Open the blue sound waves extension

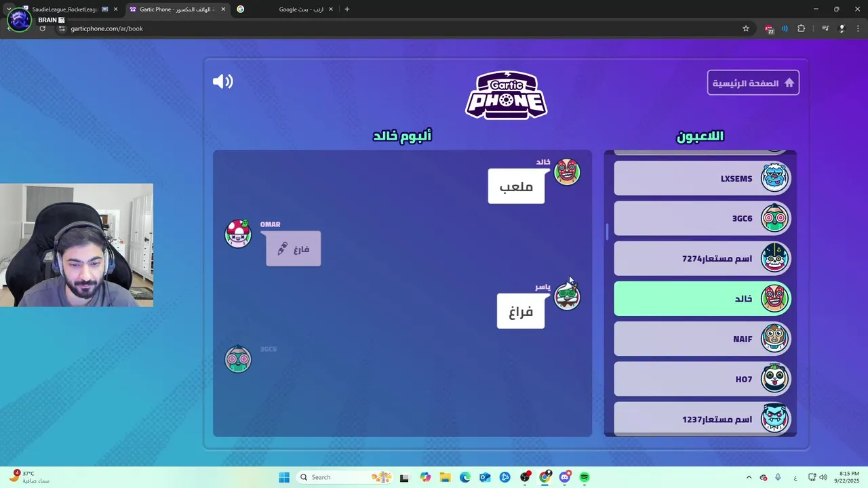tap(785, 28)
